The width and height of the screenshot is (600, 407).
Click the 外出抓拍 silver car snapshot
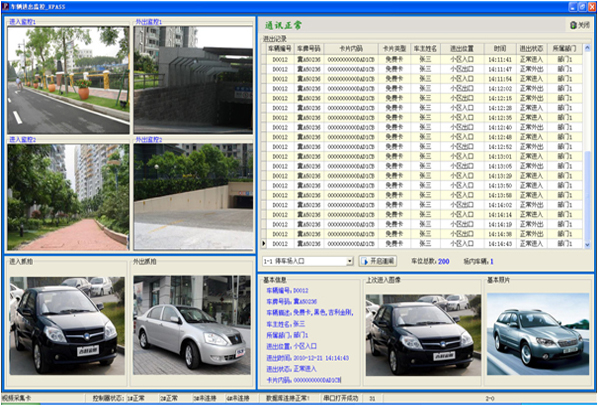[192, 326]
